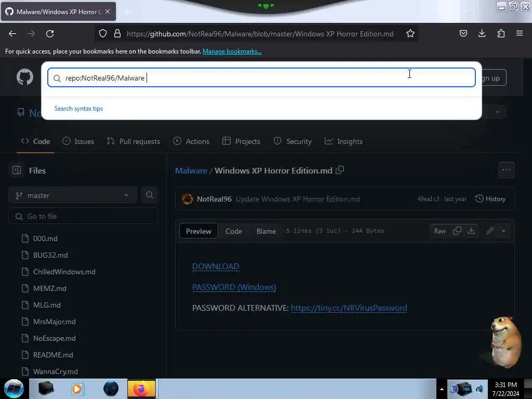This screenshot has width=532, height=399.
Task: Download raw file icon
Action: click(x=471, y=231)
